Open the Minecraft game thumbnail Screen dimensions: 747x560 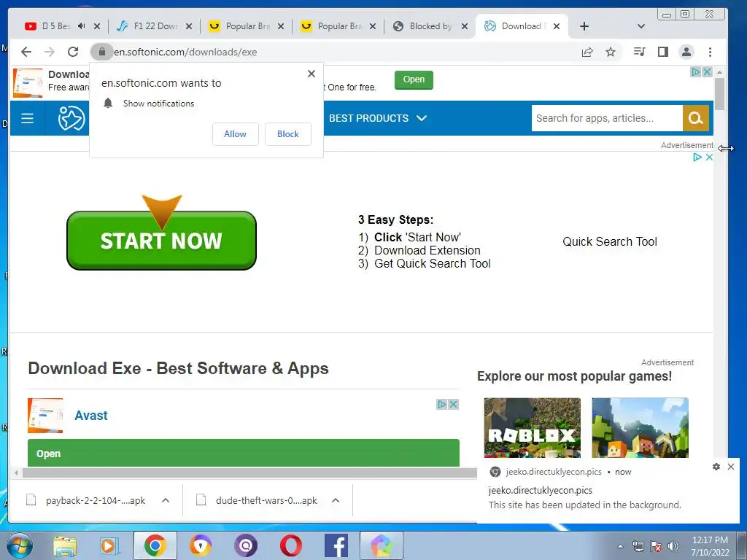[x=640, y=427]
